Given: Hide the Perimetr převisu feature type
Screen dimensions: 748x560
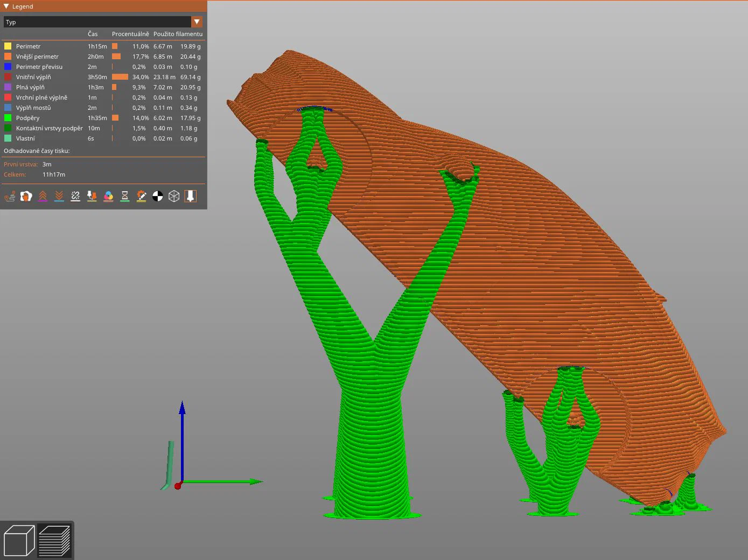Looking at the screenshot, I should pos(39,67).
